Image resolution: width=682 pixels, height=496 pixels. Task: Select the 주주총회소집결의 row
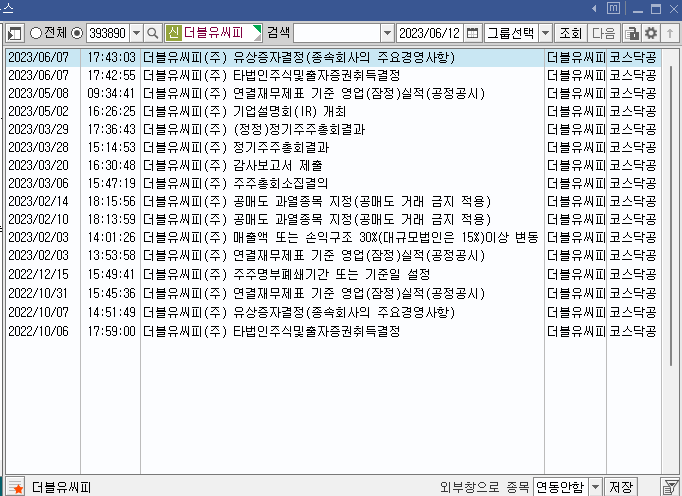tap(333, 183)
